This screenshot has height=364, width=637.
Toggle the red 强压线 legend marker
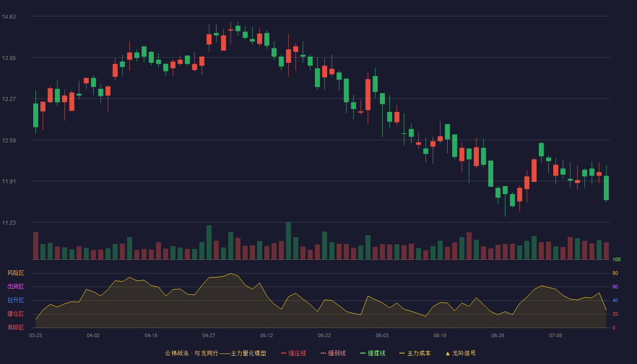[x=284, y=353]
